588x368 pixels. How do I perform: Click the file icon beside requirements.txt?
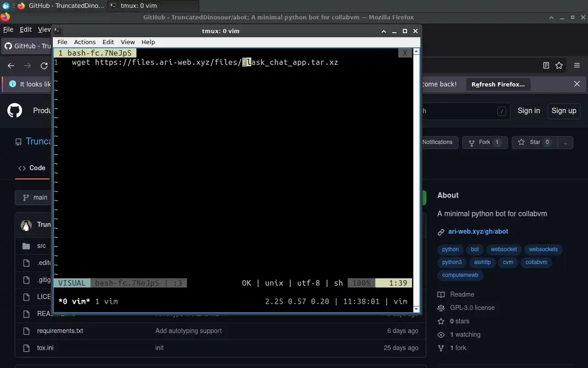(26, 331)
